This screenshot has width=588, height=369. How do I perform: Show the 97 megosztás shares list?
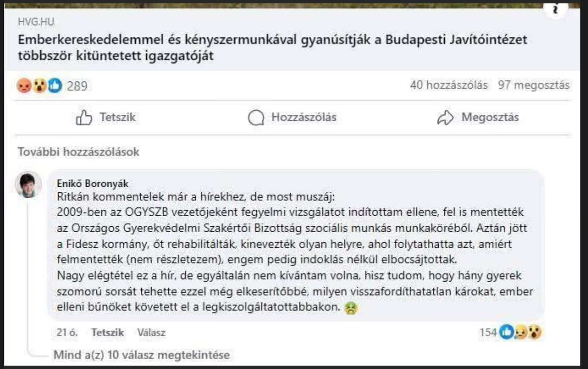click(534, 85)
